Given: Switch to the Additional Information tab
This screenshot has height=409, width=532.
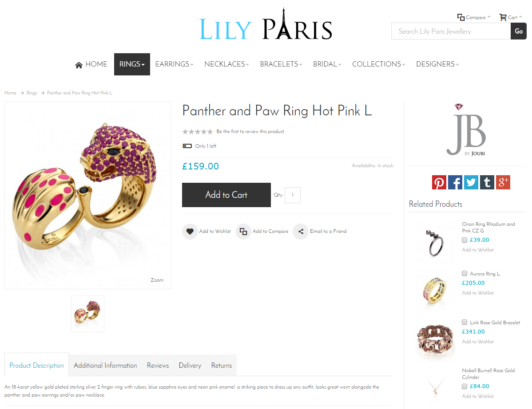Looking at the screenshot, I should pos(105,365).
